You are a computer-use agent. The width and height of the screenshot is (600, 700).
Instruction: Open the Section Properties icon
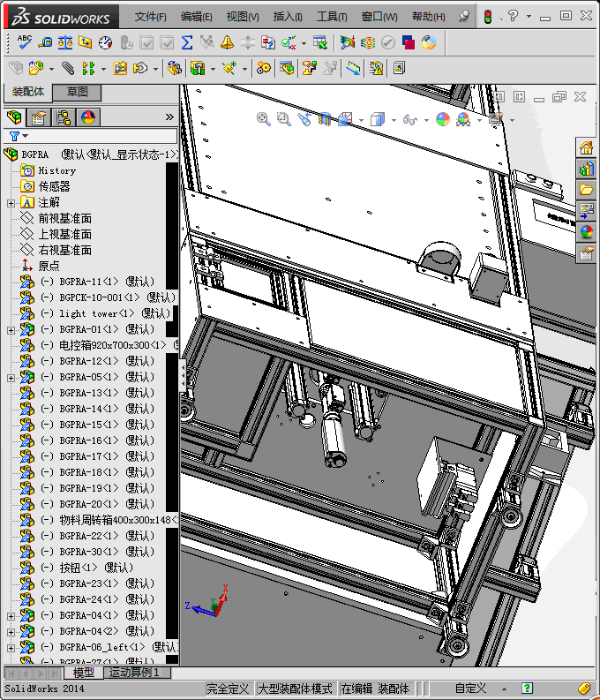click(86, 42)
